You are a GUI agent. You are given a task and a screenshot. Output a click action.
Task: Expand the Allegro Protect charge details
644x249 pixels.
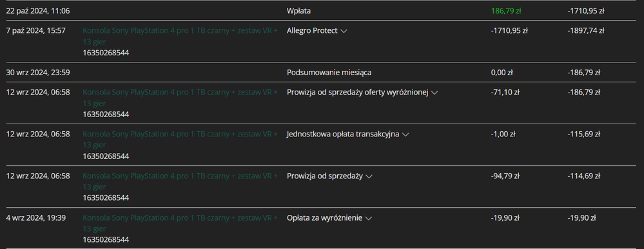pos(344,31)
